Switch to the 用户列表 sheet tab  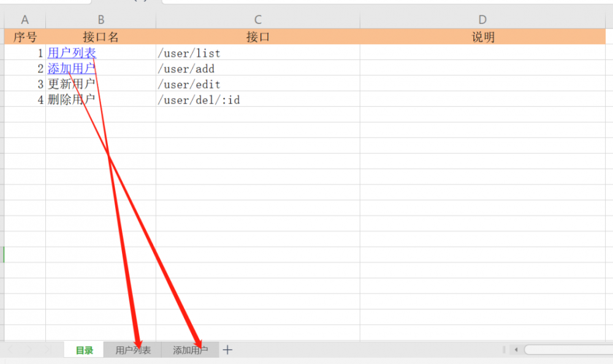pyautogui.click(x=132, y=351)
